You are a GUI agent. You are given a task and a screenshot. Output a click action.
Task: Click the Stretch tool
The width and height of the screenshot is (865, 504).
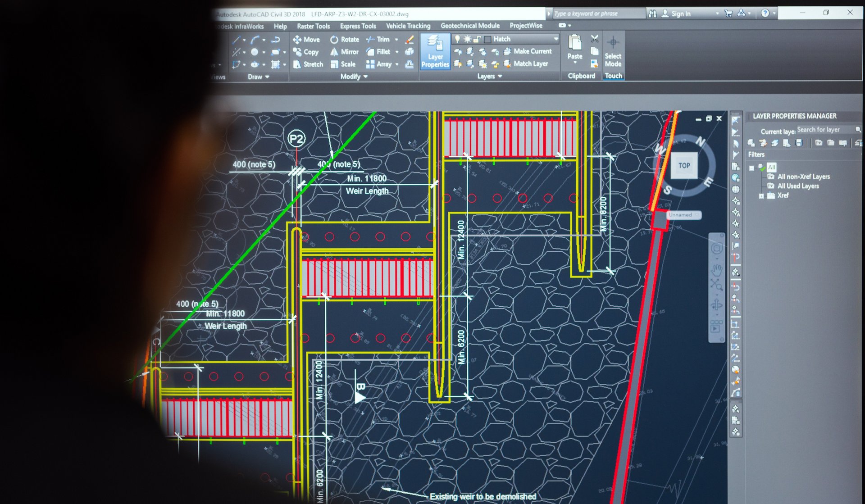[308, 64]
